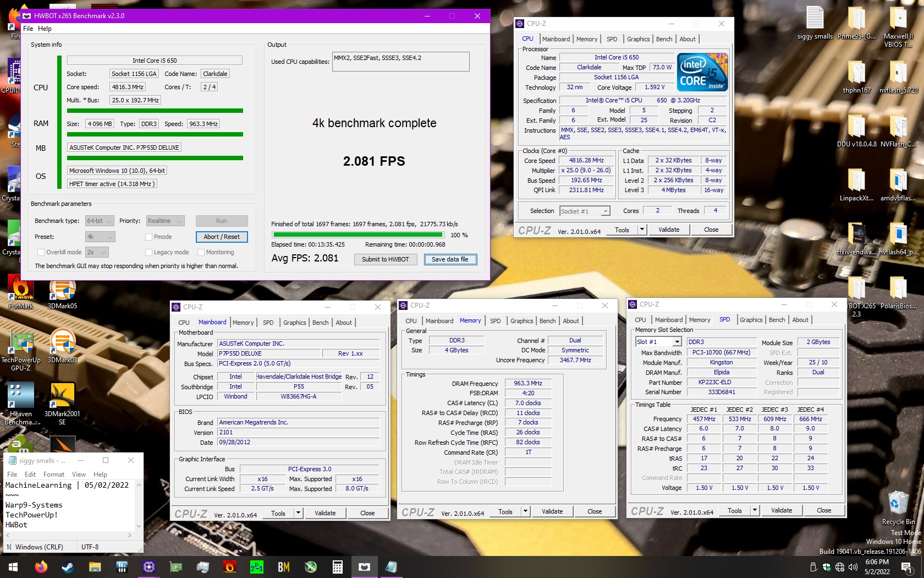Open the Overkill 2x dropdown

(97, 252)
